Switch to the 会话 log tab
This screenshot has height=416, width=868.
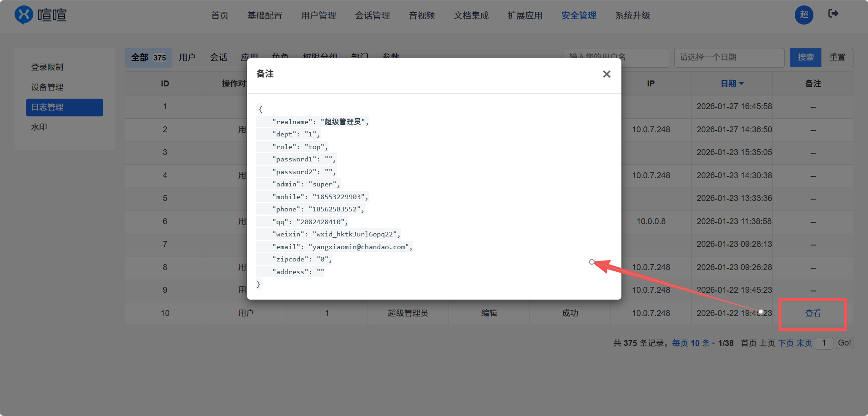(218, 58)
